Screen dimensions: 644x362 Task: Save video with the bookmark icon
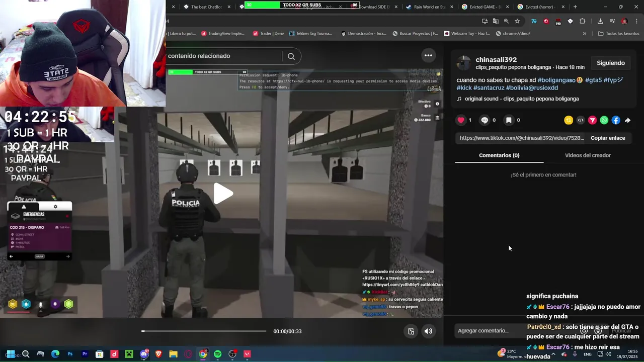tap(509, 120)
